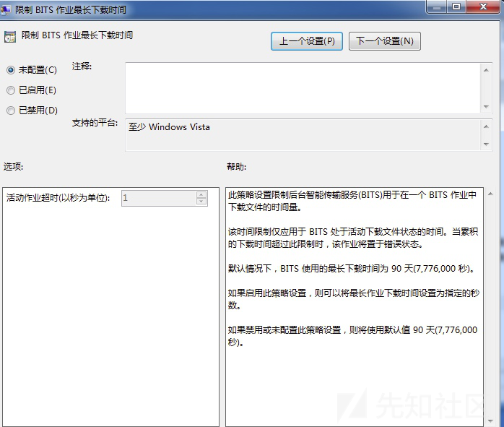The image size is (504, 427).
Task: Click the 活动作业超时 seconds value field
Action: [159, 198]
